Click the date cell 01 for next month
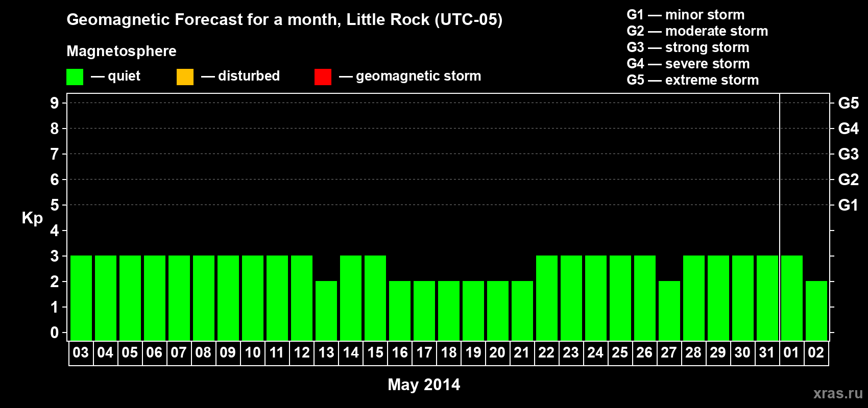 tap(791, 353)
